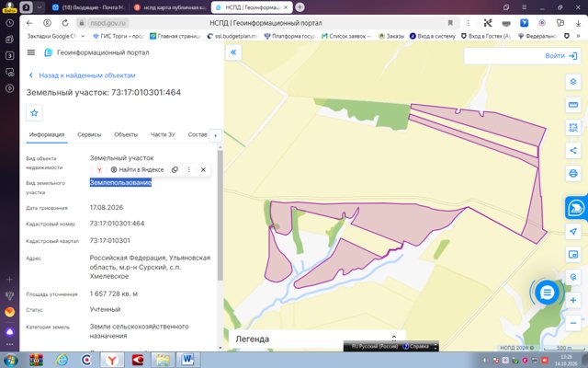Screen dimensions: 588x368
Task: Switch to Информация tab
Action: 47,134
